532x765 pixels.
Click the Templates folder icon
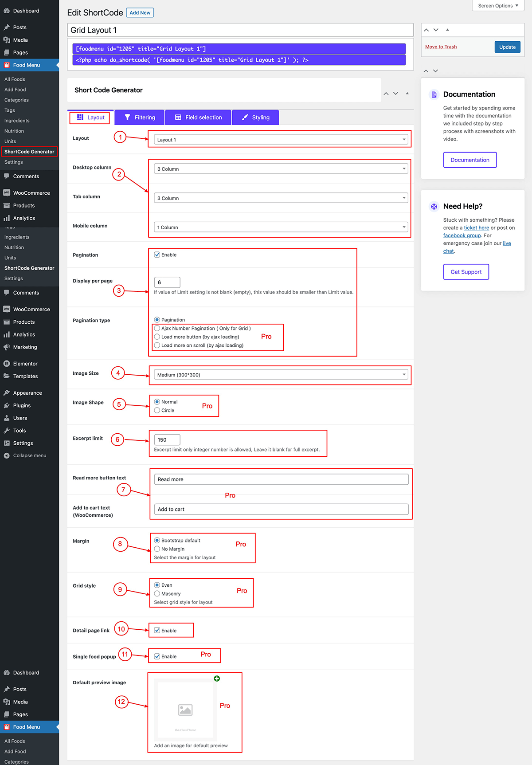(x=7, y=376)
